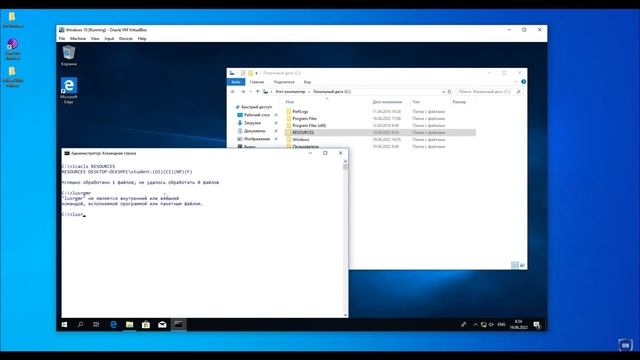Click the Explorer Help question-mark icon

[523, 82]
